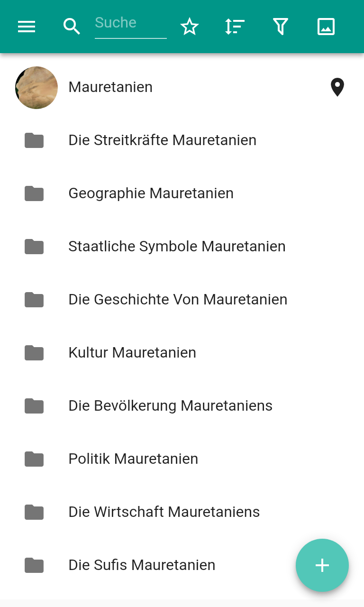Click folder icon beside Geographie Mauretanien
The height and width of the screenshot is (607, 364).
pos(34,193)
